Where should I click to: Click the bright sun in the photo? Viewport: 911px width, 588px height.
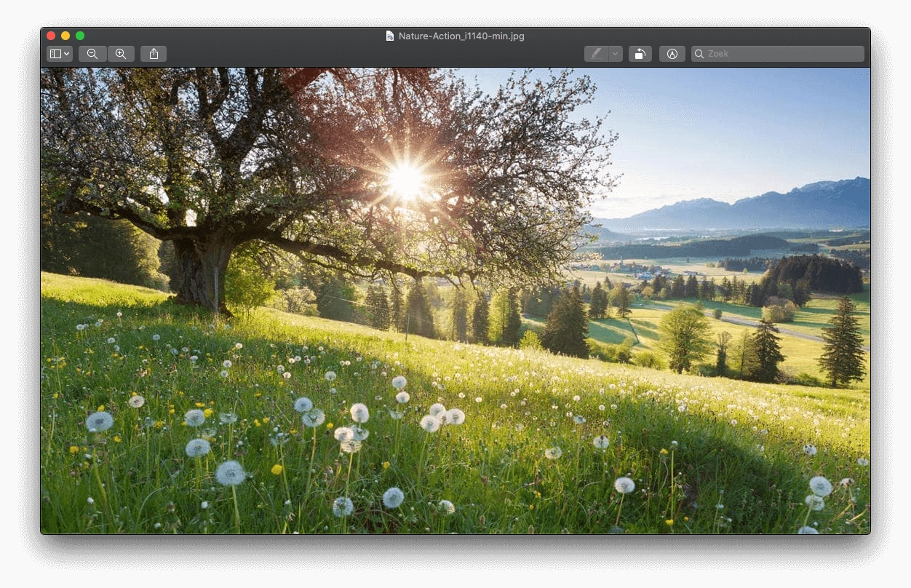pyautogui.click(x=405, y=180)
